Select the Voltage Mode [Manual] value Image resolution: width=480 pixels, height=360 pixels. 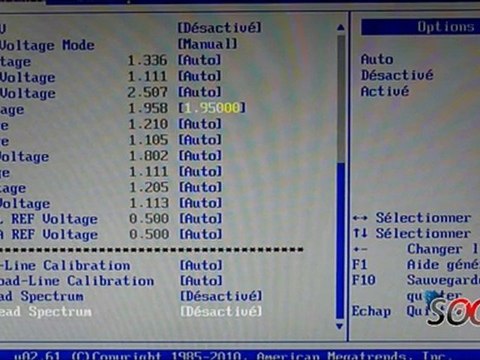207,44
